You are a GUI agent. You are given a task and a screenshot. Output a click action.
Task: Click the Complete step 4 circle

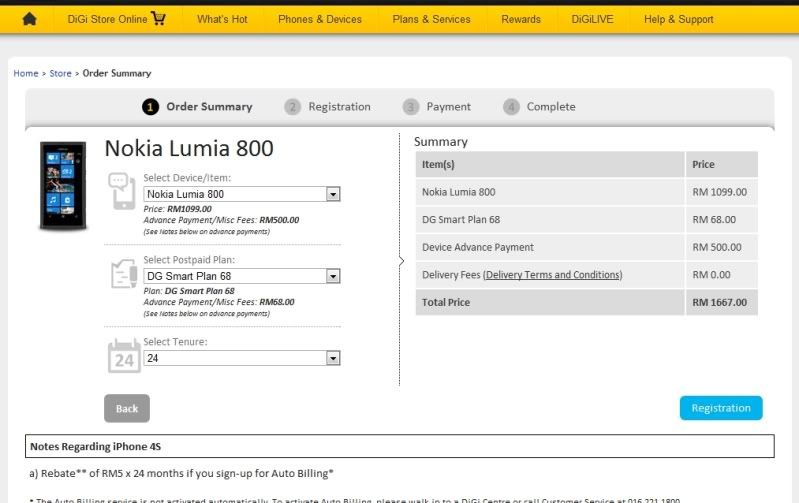[511, 107]
